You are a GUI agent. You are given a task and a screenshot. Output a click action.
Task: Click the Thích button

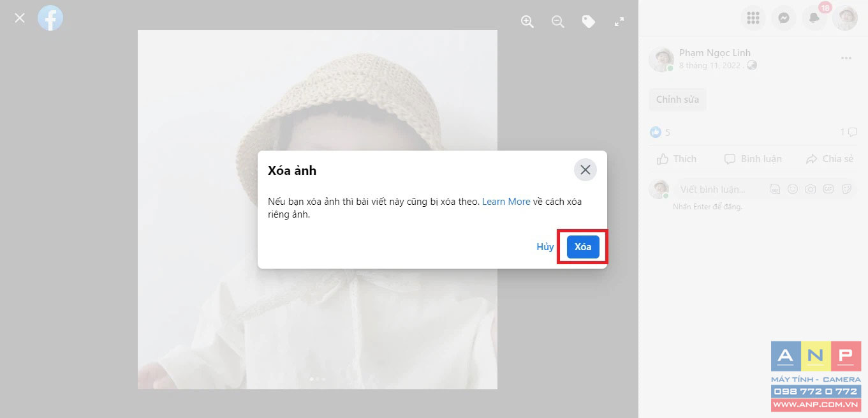(677, 159)
